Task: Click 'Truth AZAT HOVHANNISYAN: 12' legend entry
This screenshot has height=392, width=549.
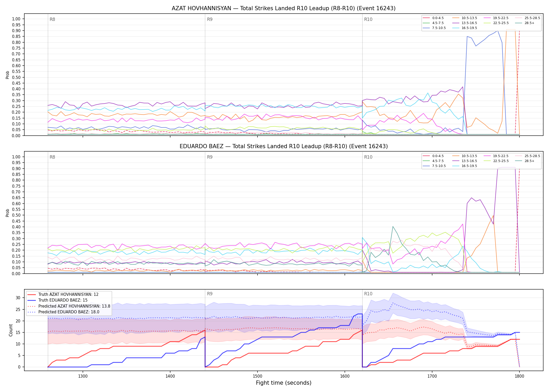Action: point(63,295)
